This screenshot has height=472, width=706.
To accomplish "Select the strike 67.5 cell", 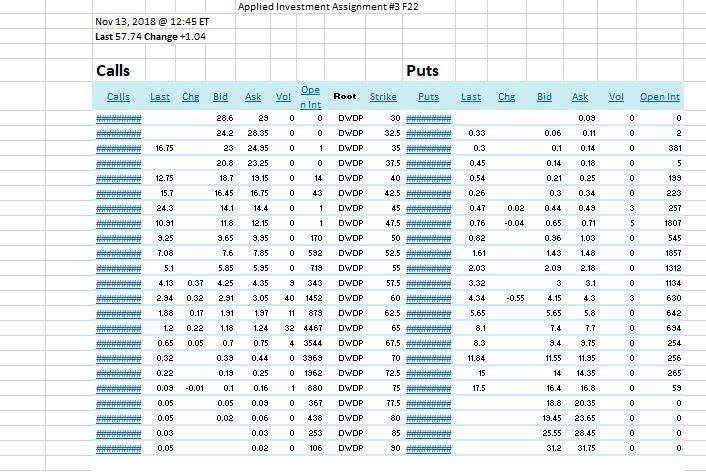I will pyautogui.click(x=393, y=343).
